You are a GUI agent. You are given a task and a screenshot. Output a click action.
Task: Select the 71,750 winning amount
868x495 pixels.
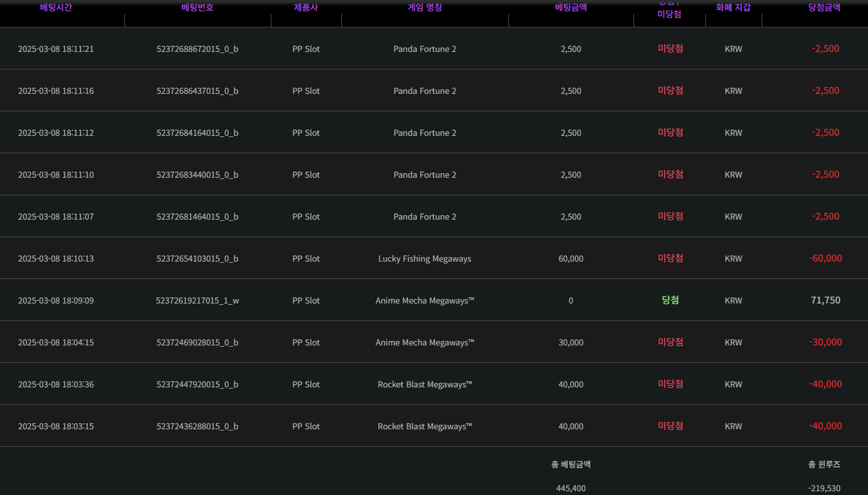tap(825, 300)
